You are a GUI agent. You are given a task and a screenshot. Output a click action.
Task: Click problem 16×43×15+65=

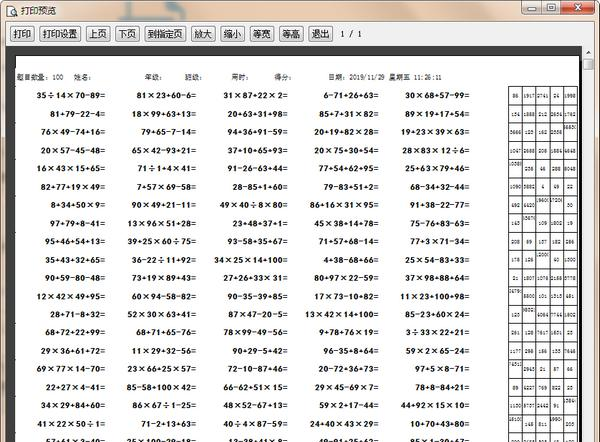71,168
